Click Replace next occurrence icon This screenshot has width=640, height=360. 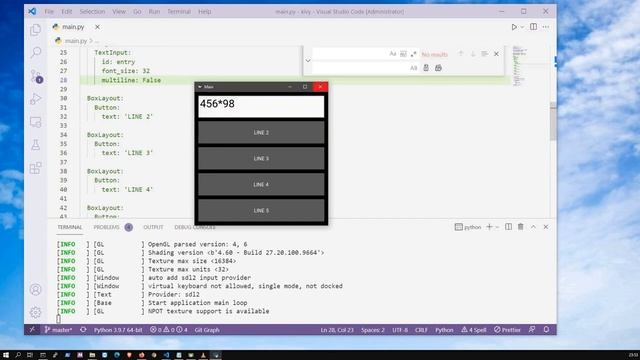(426, 68)
